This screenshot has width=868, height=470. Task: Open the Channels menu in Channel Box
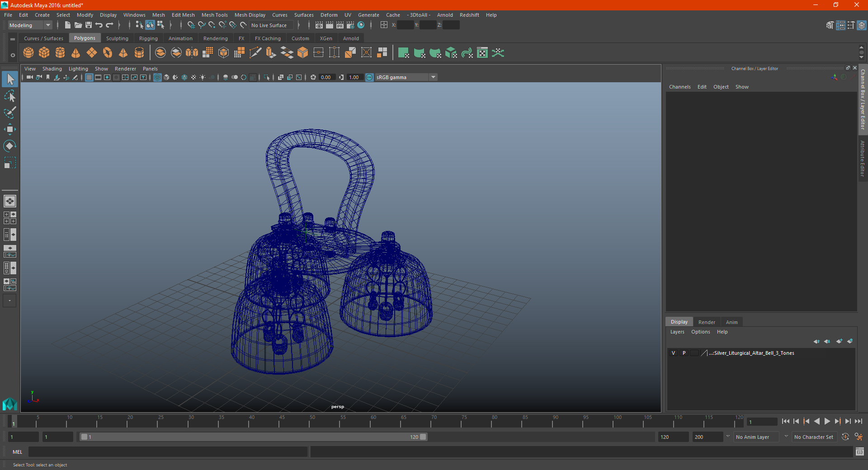[679, 87]
